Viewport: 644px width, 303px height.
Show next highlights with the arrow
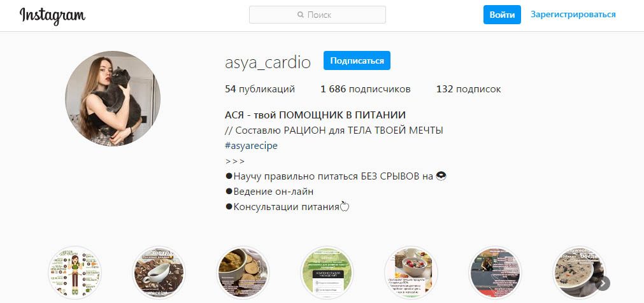coord(603,283)
